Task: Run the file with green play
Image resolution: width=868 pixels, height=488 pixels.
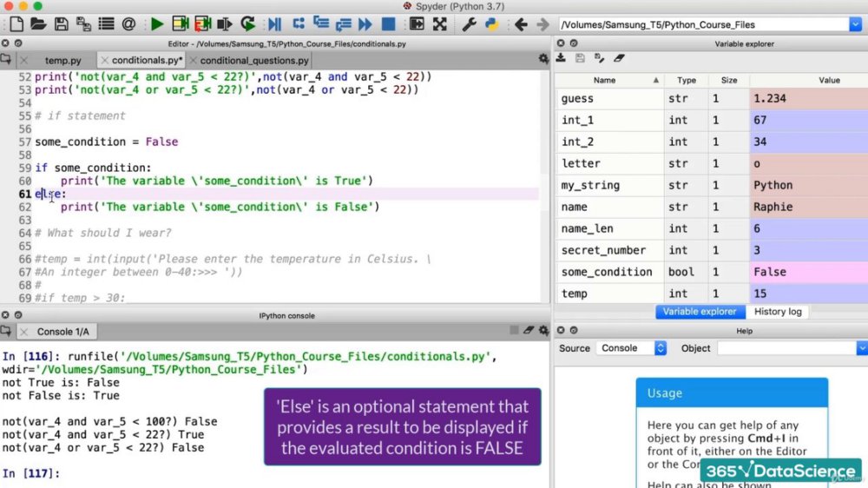Action: point(156,23)
